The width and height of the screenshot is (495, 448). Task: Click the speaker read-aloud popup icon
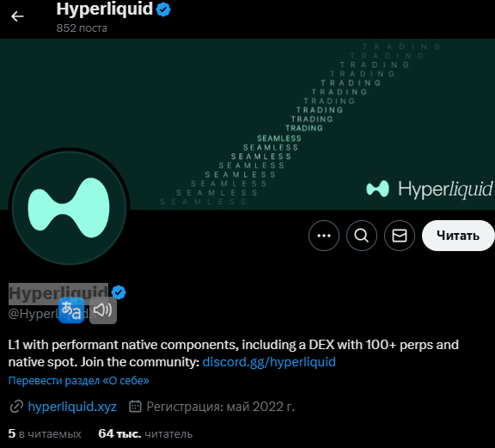[x=103, y=310]
